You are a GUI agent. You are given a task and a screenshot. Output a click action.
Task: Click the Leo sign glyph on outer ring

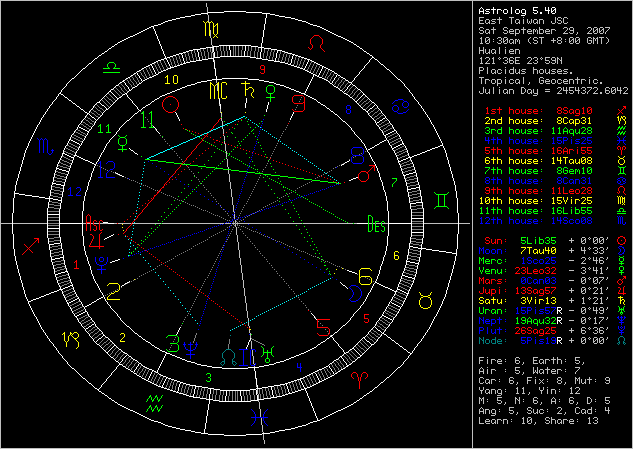point(316,43)
